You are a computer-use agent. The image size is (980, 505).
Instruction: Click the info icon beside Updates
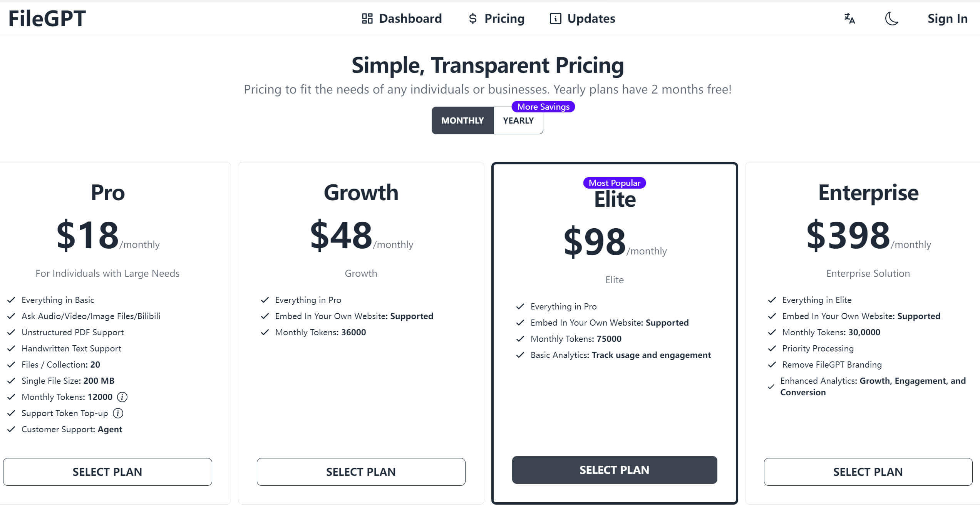point(554,18)
